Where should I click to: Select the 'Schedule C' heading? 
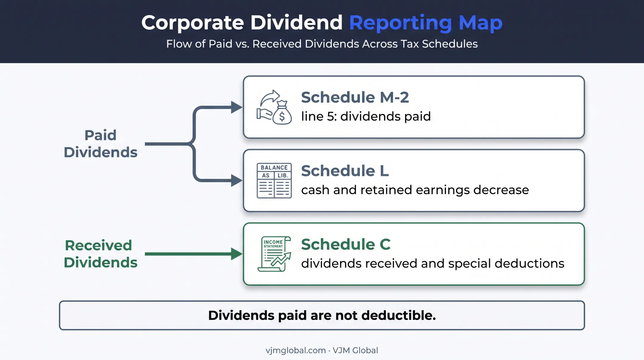346,244
